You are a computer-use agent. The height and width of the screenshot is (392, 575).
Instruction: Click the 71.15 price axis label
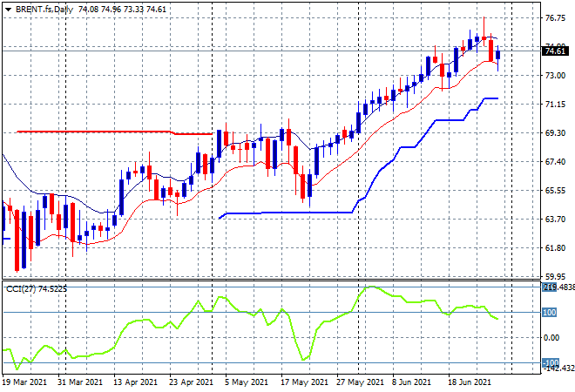(x=555, y=105)
